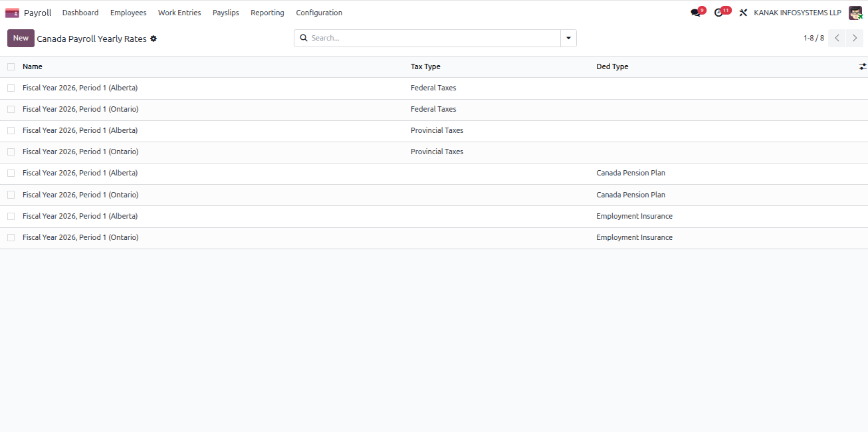Click the Alberta Canada Pension Plan cell
The width and height of the screenshot is (868, 432).
point(631,173)
